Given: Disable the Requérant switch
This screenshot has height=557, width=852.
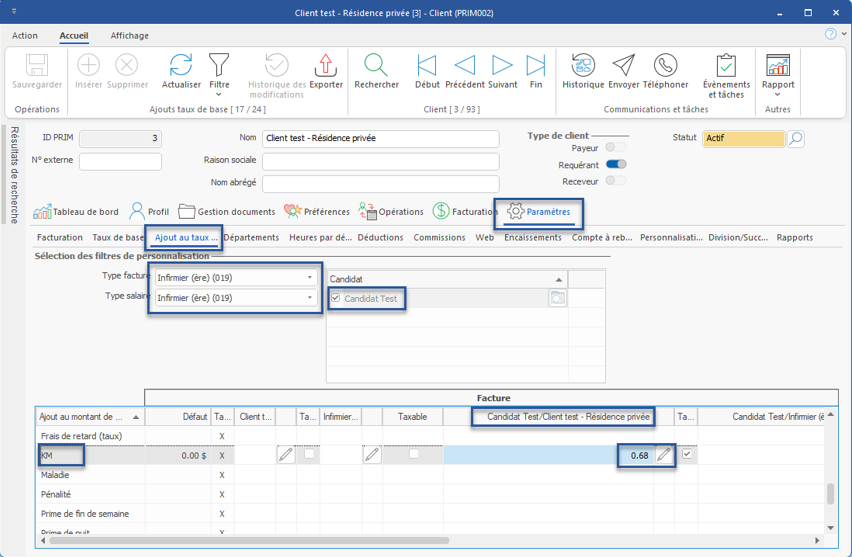Looking at the screenshot, I should (616, 164).
